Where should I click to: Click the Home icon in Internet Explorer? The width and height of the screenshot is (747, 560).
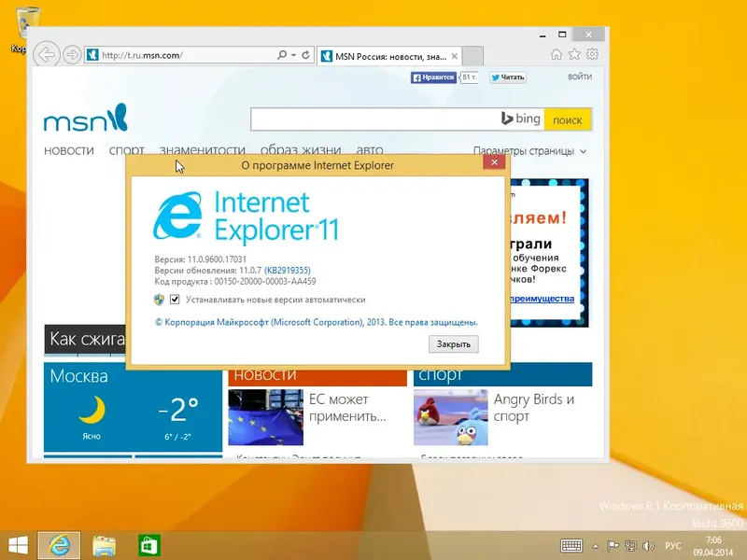click(x=558, y=54)
